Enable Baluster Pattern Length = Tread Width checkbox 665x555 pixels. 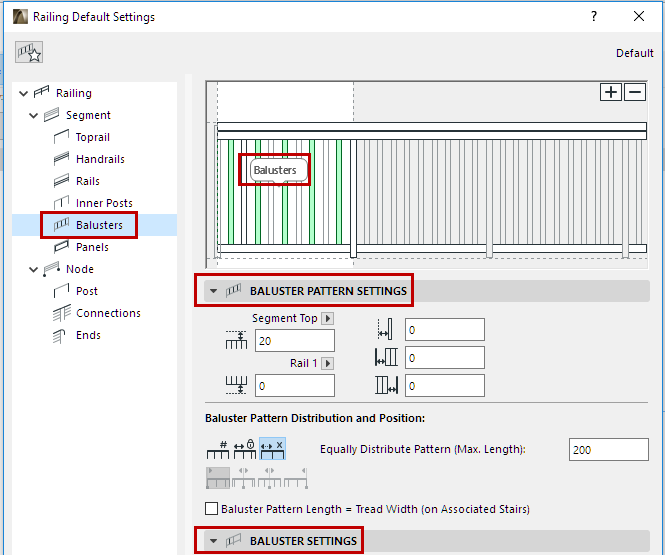point(211,509)
